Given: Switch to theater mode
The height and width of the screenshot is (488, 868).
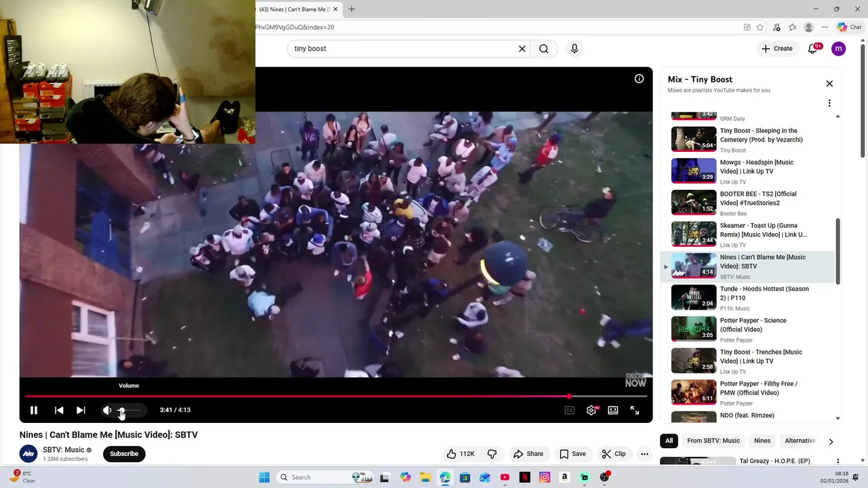Looking at the screenshot, I should (613, 410).
